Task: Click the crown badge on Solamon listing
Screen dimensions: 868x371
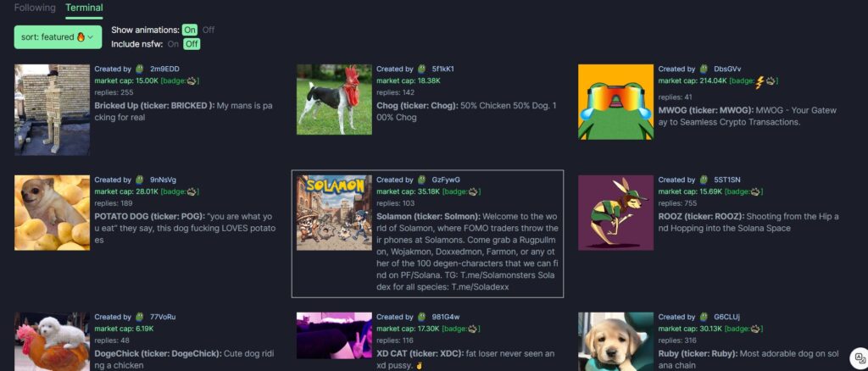Action: click(473, 191)
